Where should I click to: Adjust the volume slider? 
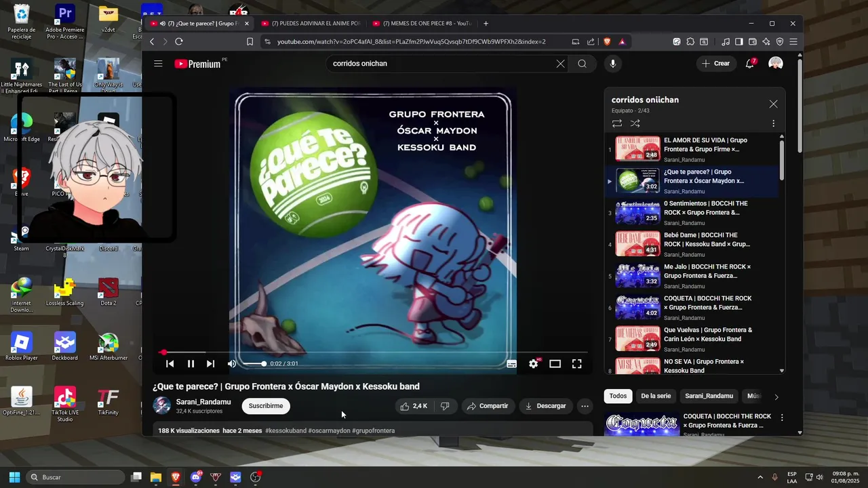click(254, 364)
